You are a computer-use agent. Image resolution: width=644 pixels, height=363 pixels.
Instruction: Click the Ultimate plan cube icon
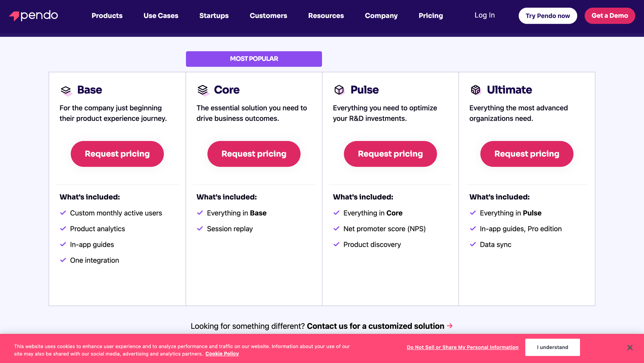[476, 90]
